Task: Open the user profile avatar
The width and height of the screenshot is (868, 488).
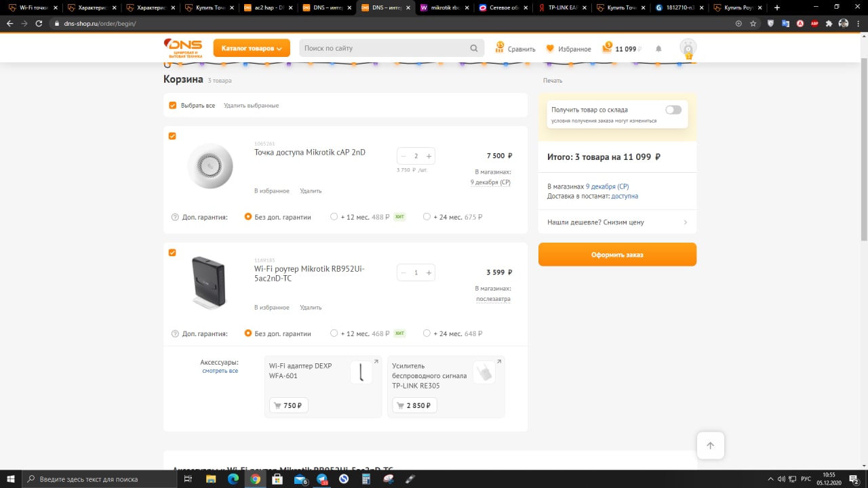Action: pyautogui.click(x=688, y=48)
